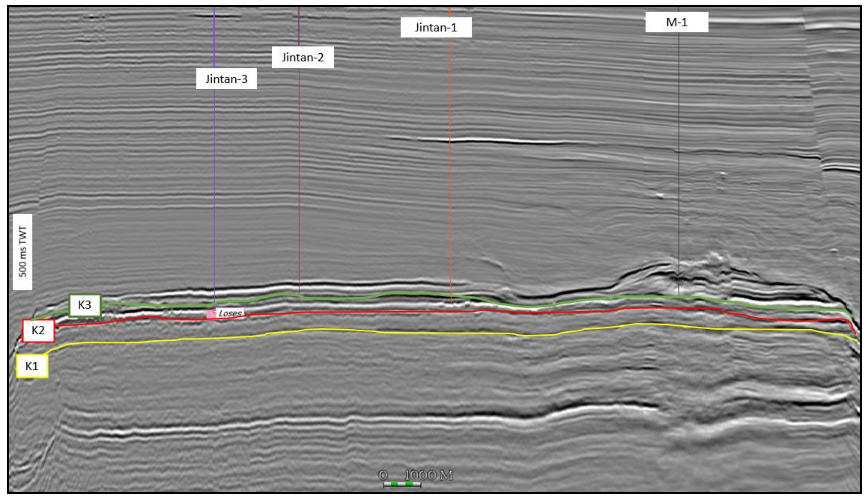Select the Jintan-2 well label
Image resolution: width=868 pixels, height=502 pixels.
click(x=302, y=57)
